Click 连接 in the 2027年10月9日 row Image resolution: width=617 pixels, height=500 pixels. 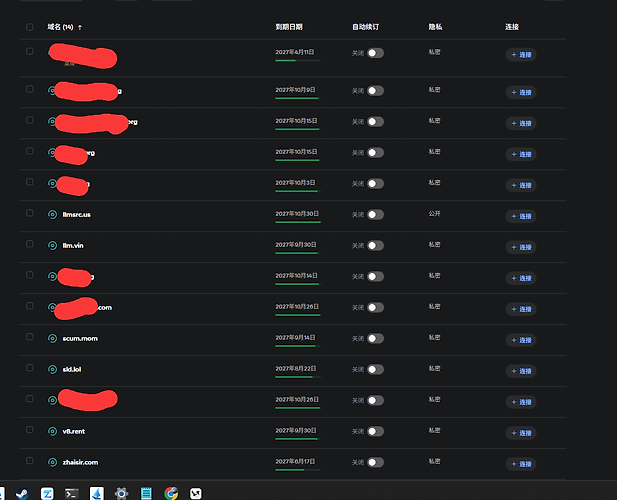coord(521,92)
